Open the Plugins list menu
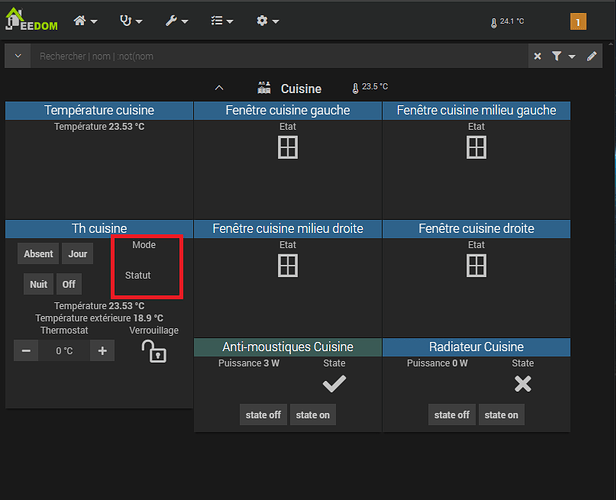The width and height of the screenshot is (616, 500). tap(222, 20)
